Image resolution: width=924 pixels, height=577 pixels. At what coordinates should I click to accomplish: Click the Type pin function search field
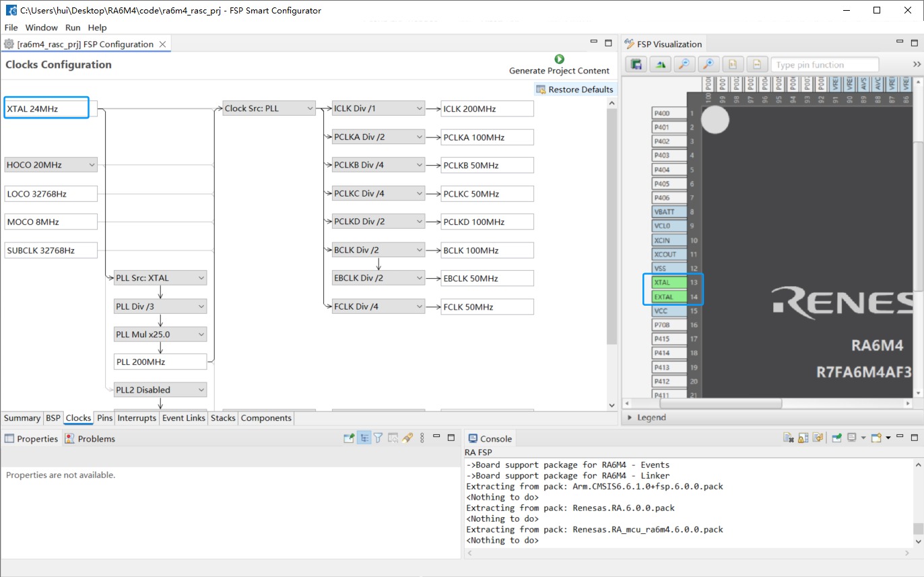825,65
